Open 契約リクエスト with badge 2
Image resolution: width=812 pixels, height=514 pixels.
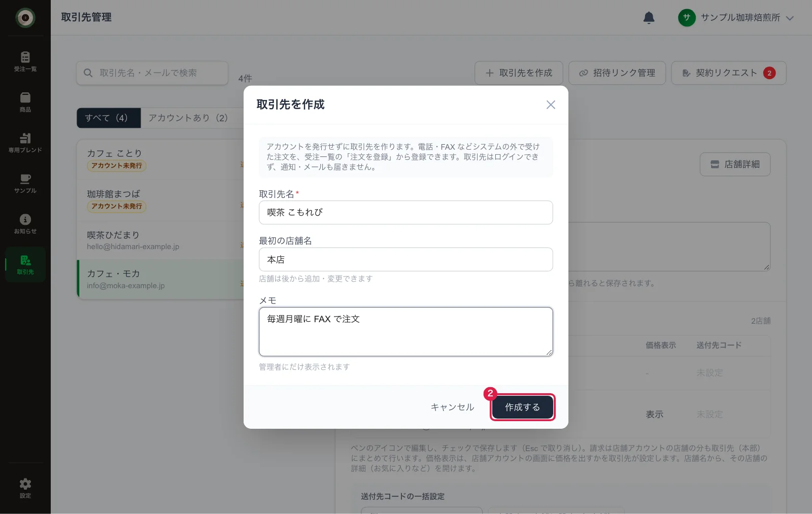(729, 73)
